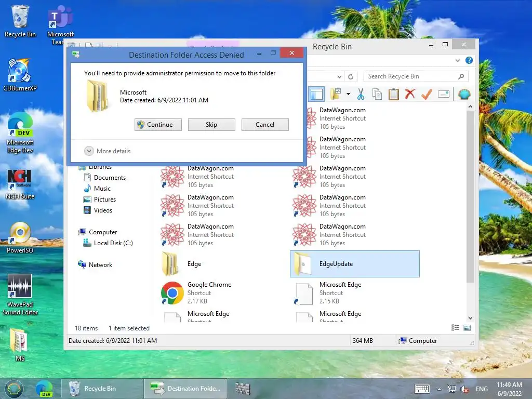The height and width of the screenshot is (399, 532).
Task: Click the Start shell button on taskbar
Action: tap(14, 389)
